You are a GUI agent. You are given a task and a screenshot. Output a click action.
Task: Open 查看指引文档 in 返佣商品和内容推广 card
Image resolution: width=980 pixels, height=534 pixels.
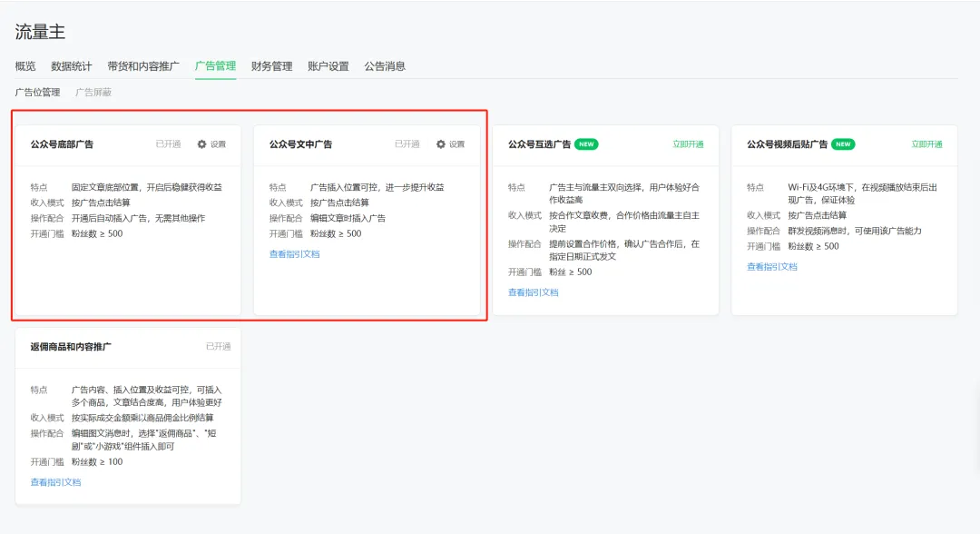click(x=55, y=483)
